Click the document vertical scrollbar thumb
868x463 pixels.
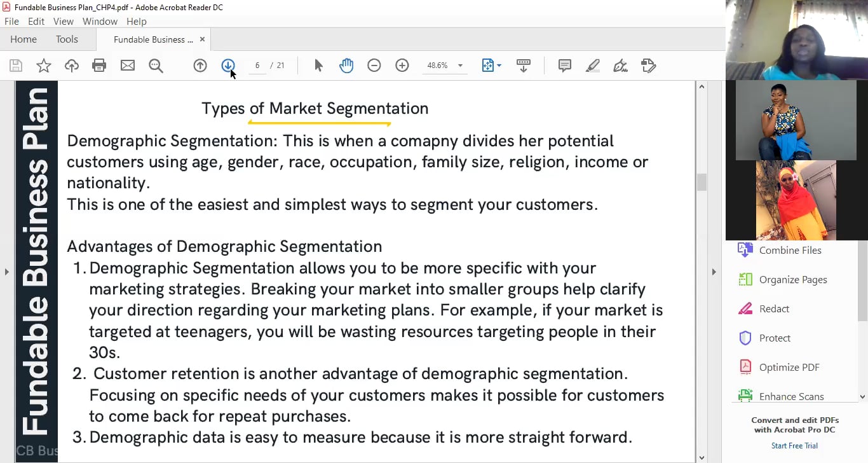tap(702, 182)
